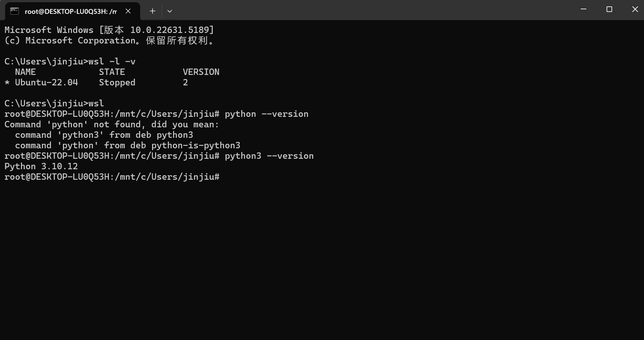The image size is (644, 340).
Task: Click the 'Python 3.10.12' output line
Action: [41, 166]
